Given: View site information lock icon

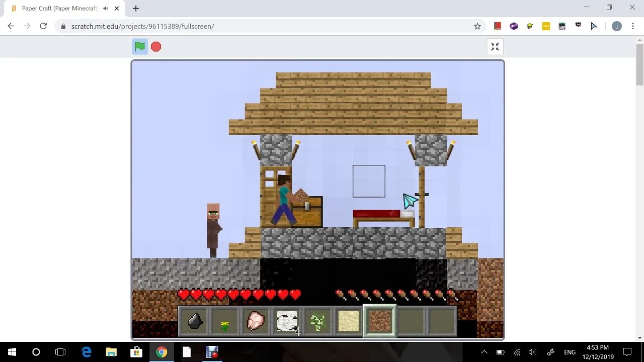Looking at the screenshot, I should tap(63, 26).
